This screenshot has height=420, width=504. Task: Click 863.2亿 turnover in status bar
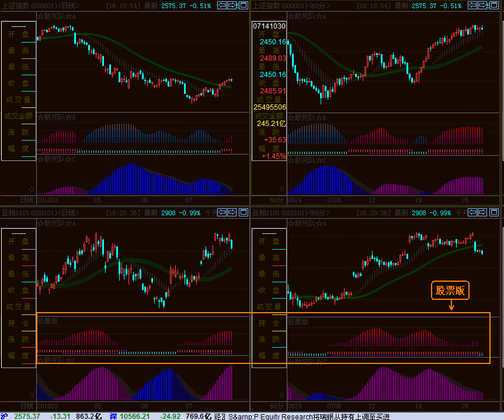89,416
